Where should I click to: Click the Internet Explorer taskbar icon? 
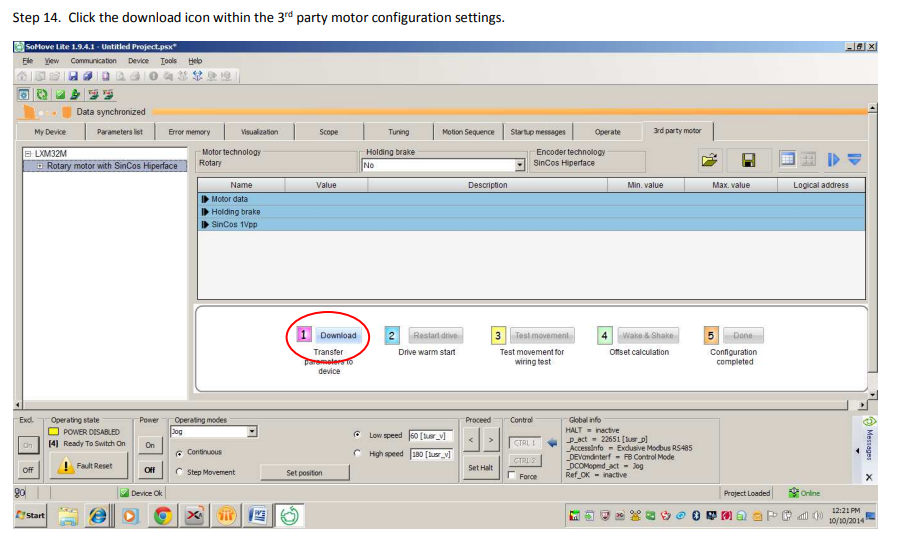coord(98,515)
